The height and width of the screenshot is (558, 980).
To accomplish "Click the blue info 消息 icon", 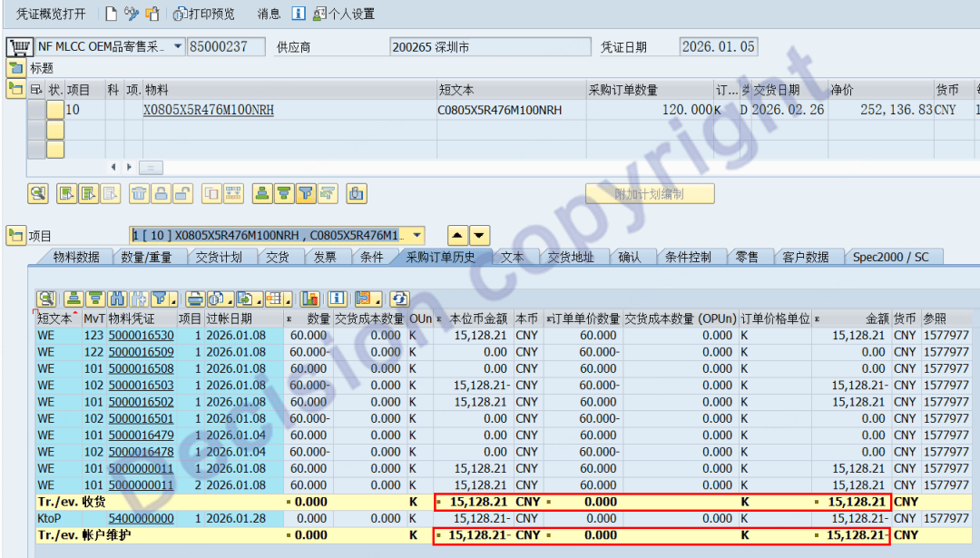I will coord(299,14).
